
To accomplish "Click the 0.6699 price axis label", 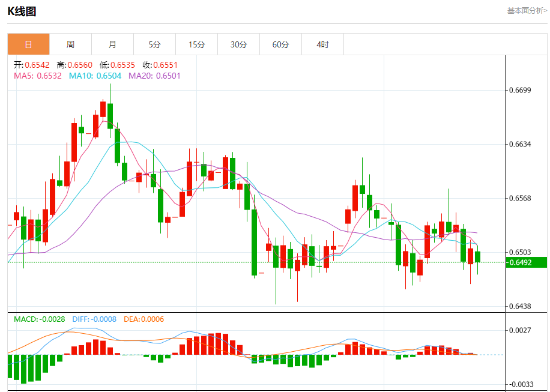I will point(520,90).
